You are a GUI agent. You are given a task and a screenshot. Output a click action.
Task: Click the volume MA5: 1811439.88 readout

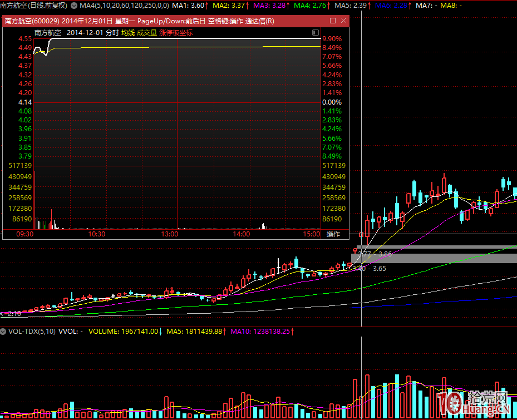(x=194, y=332)
